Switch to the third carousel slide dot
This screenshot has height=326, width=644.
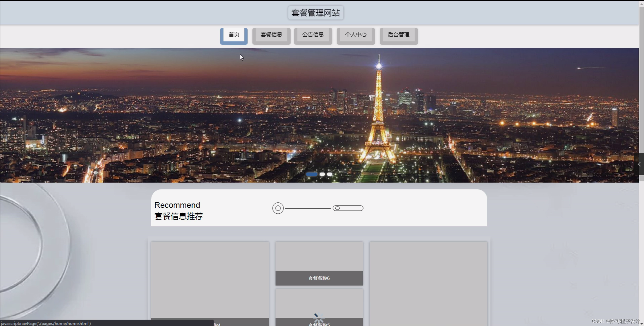330,174
